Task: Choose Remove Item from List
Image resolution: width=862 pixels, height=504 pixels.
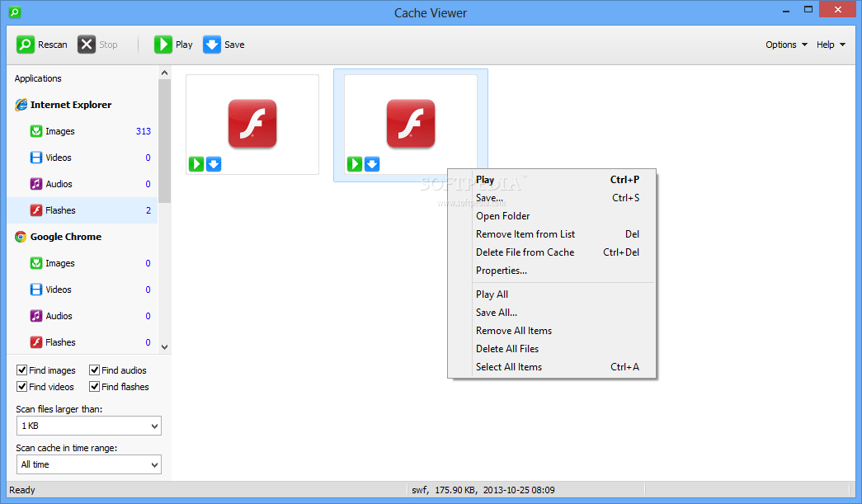Action: 552,234
